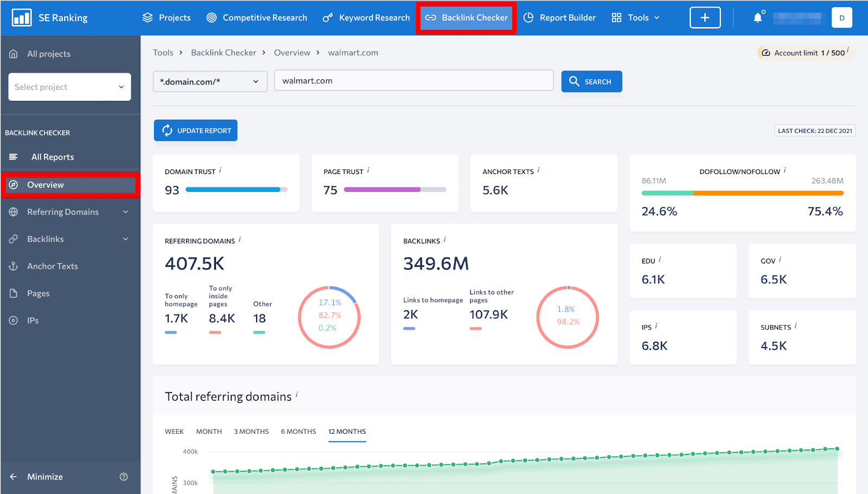
Task: Click the GOV info icon
Action: [x=780, y=260]
